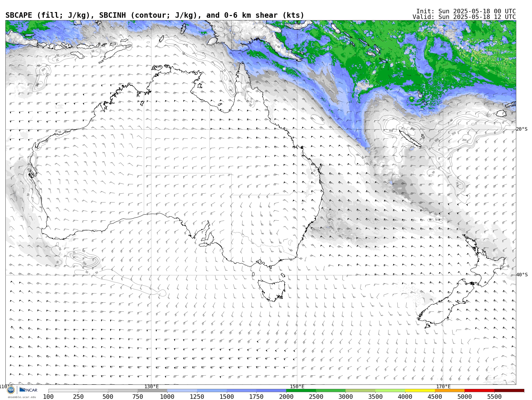The image size is (532, 400).
Task: Click the 5500 colorbar label
Action: coord(494,397)
